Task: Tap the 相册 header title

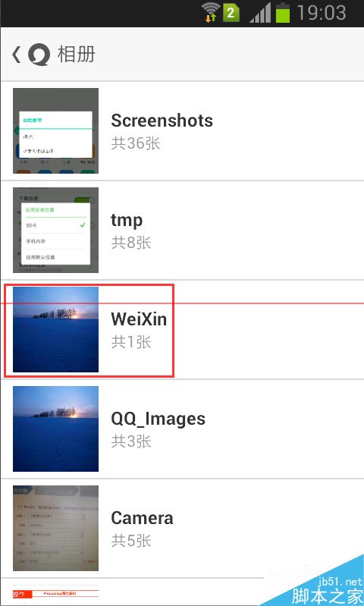Action: (77, 55)
